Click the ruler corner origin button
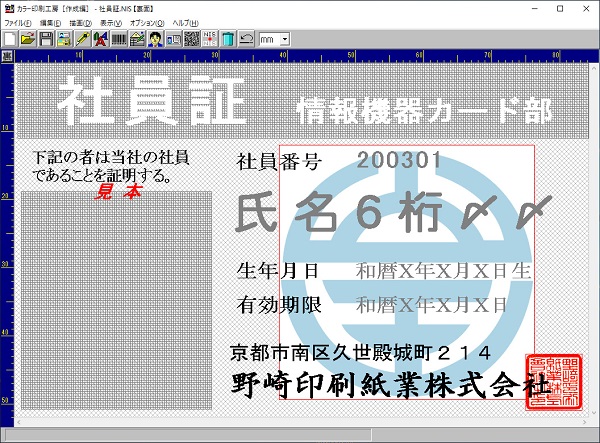 coord(7,56)
